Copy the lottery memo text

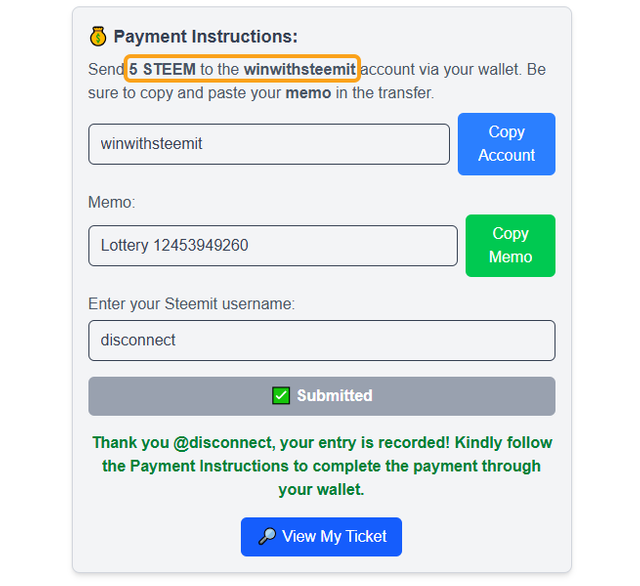coord(510,246)
